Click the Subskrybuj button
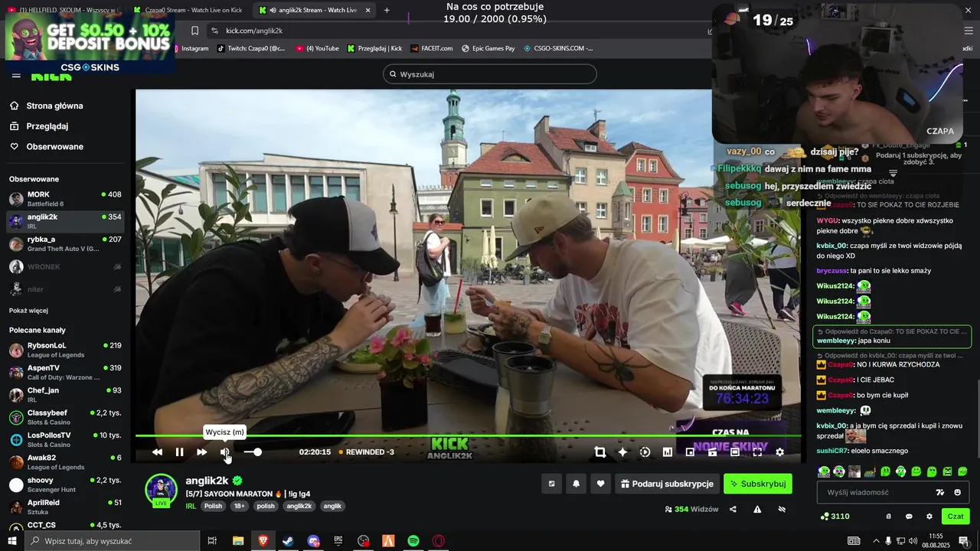The width and height of the screenshot is (980, 551). [758, 484]
